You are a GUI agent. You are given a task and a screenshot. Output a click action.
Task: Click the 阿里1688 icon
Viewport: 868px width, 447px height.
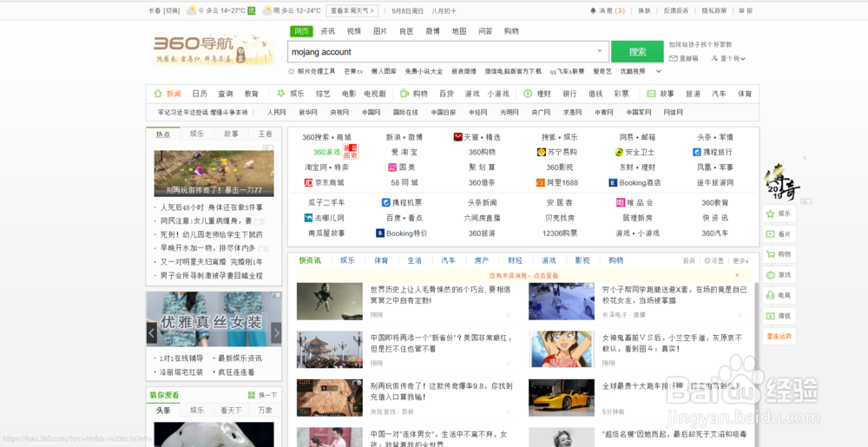(x=540, y=182)
